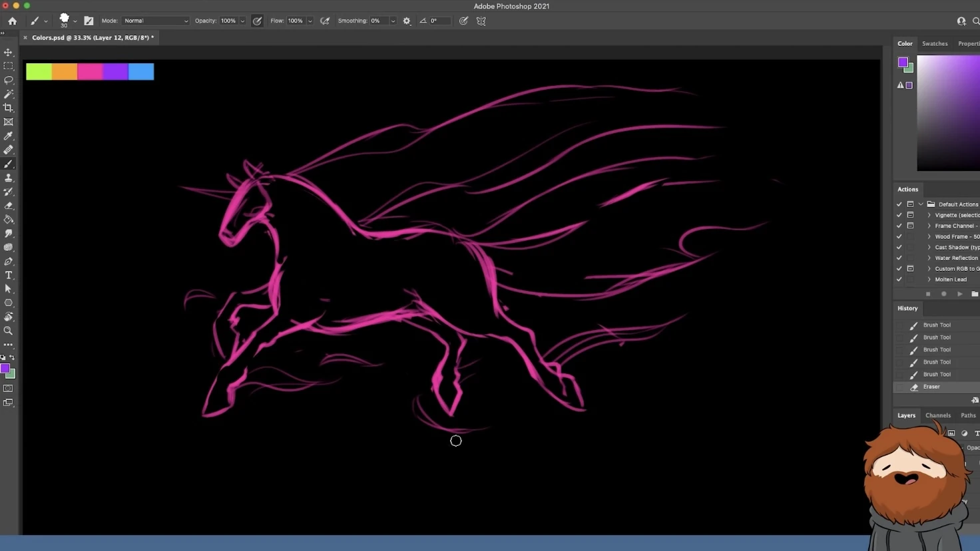This screenshot has width=980, height=551.
Task: Select the Eraser tool in toolbar
Action: 9,206
